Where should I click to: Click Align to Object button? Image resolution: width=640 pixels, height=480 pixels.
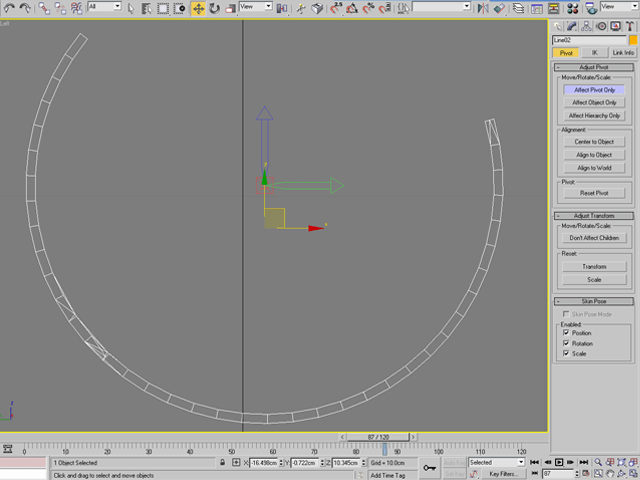point(594,155)
